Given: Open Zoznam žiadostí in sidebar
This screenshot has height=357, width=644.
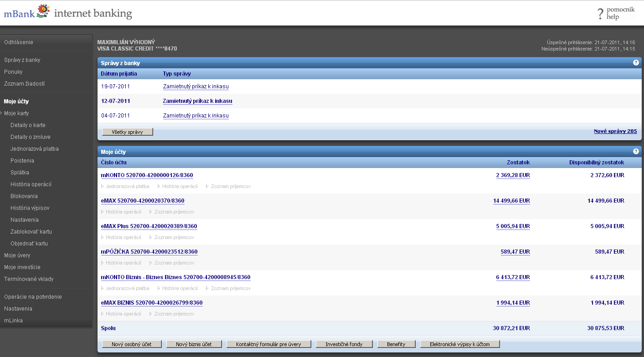Looking at the screenshot, I should click(24, 84).
